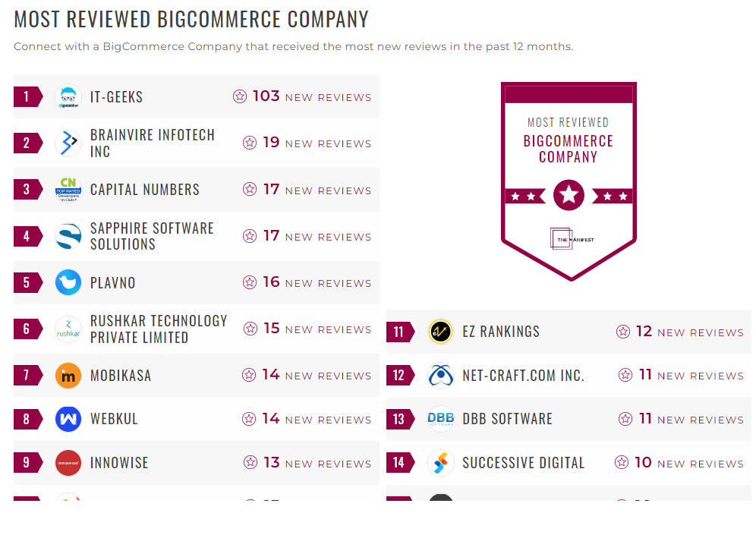Viewport: 756px width, 535px height.
Task: Click the Capital Numbers CN logo
Action: coord(68,190)
